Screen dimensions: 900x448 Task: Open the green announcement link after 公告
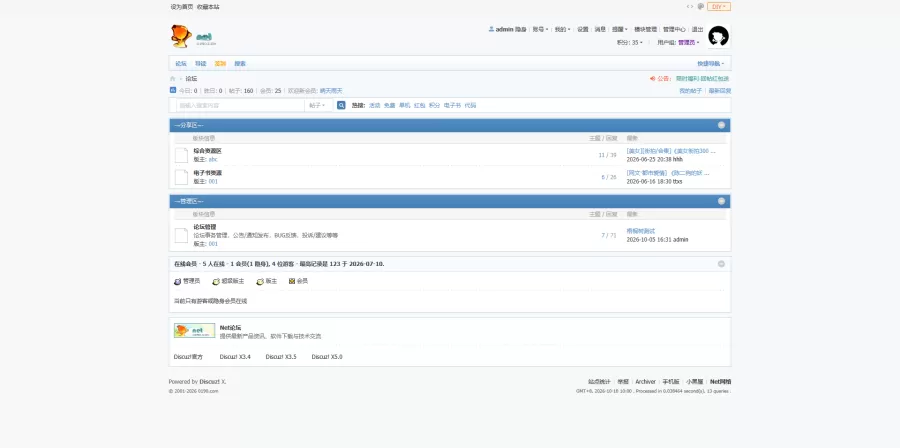[x=702, y=79]
